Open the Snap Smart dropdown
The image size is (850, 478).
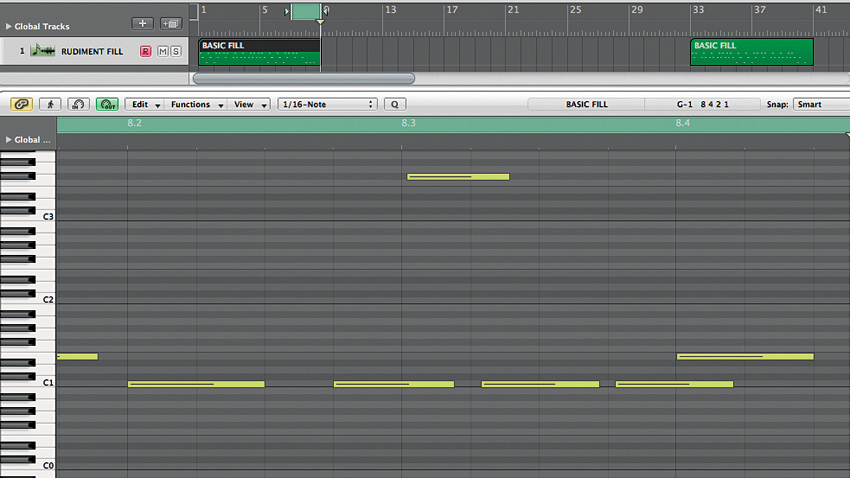pyautogui.click(x=821, y=104)
